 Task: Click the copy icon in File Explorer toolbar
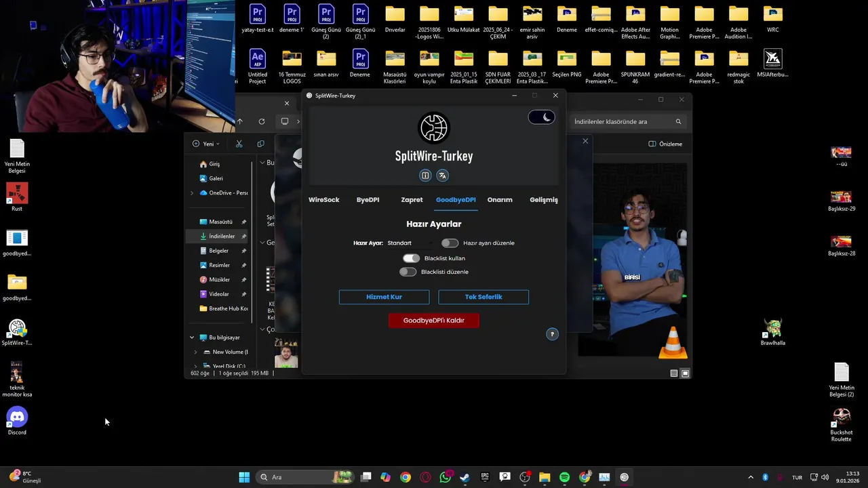pos(260,144)
